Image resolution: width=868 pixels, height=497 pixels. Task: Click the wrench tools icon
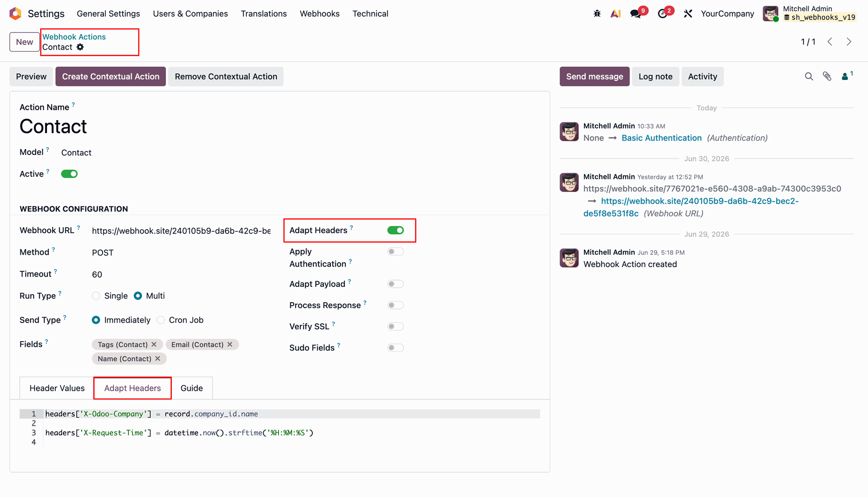(x=688, y=14)
